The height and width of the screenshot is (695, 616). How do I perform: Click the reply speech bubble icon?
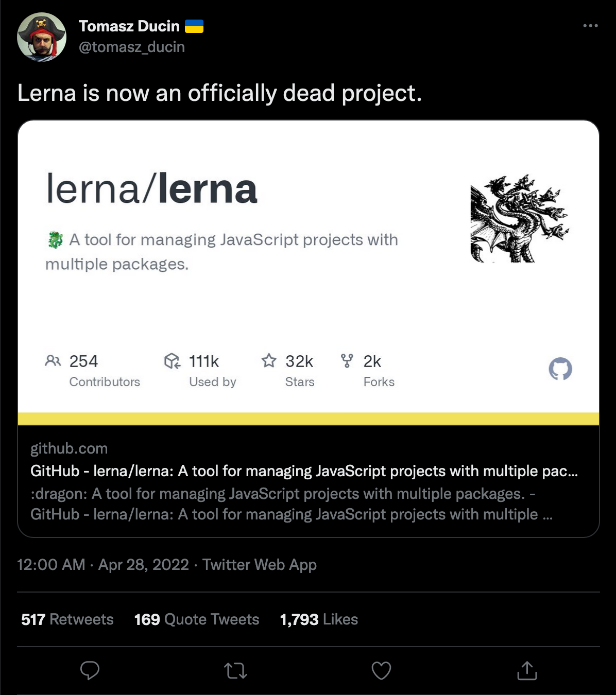click(90, 670)
